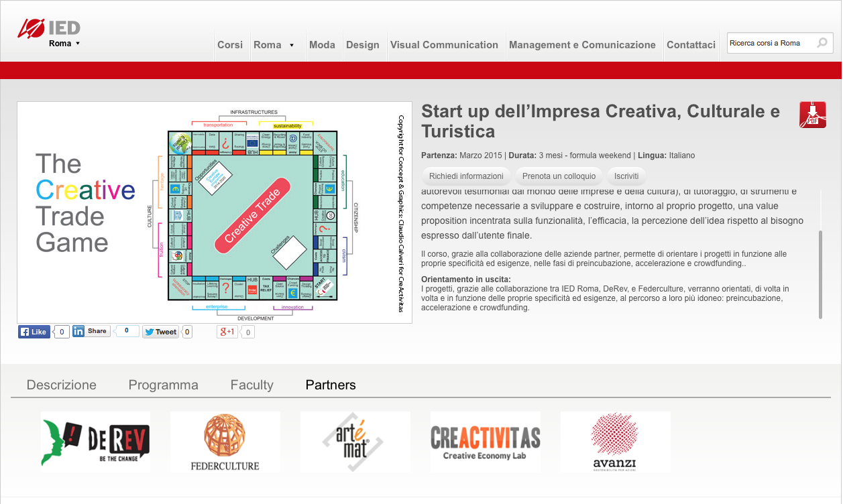Click the "Durata:" label
The width and height of the screenshot is (843, 504).
click(522, 155)
